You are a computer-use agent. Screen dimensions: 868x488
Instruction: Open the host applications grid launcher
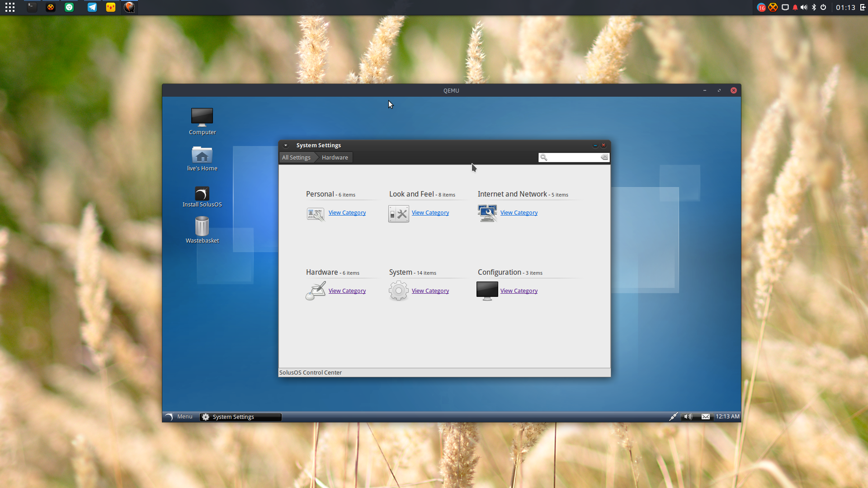pyautogui.click(x=10, y=7)
